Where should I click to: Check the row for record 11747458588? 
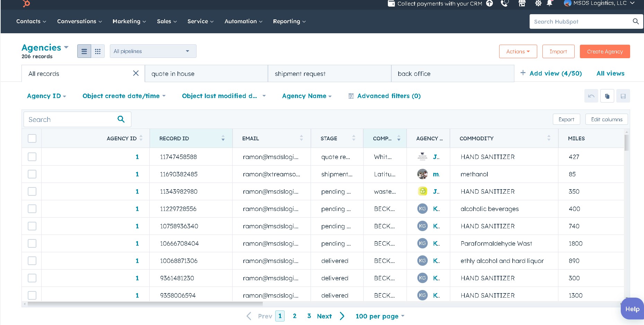32,157
